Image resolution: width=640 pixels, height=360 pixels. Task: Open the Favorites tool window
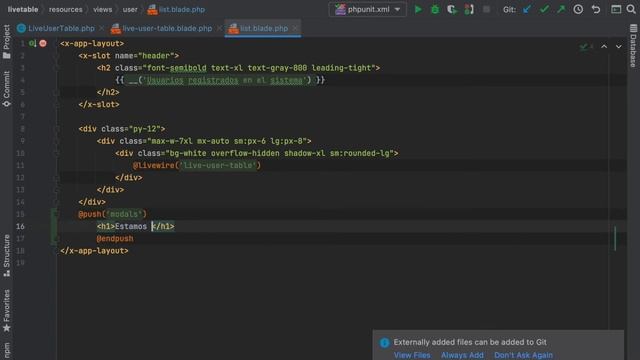pyautogui.click(x=7, y=311)
